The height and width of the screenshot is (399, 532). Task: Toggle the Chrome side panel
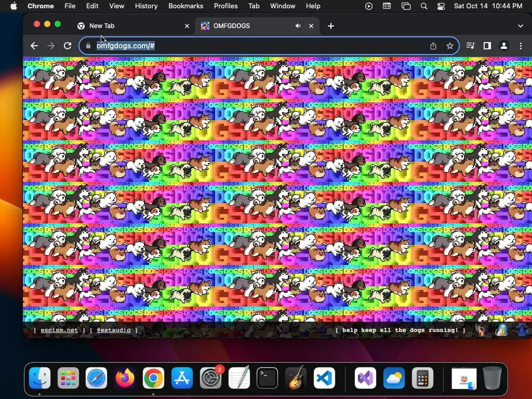tap(487, 46)
